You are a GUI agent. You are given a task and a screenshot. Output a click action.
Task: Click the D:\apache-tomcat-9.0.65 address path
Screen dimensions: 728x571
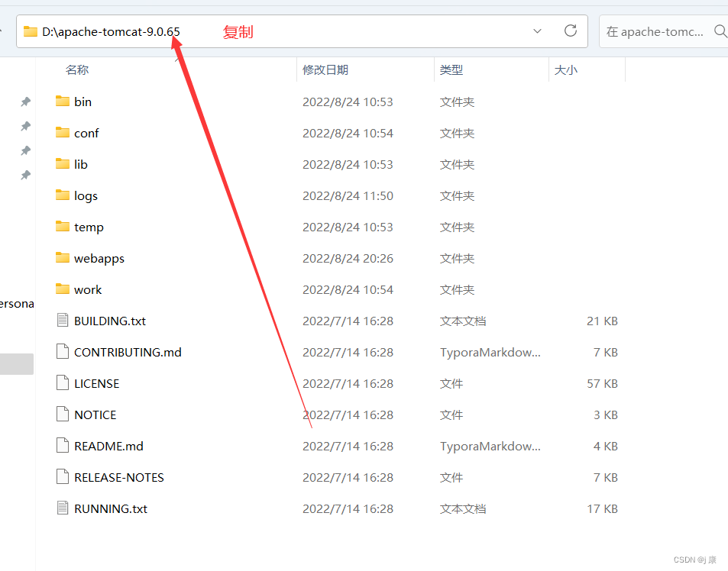coord(111,31)
